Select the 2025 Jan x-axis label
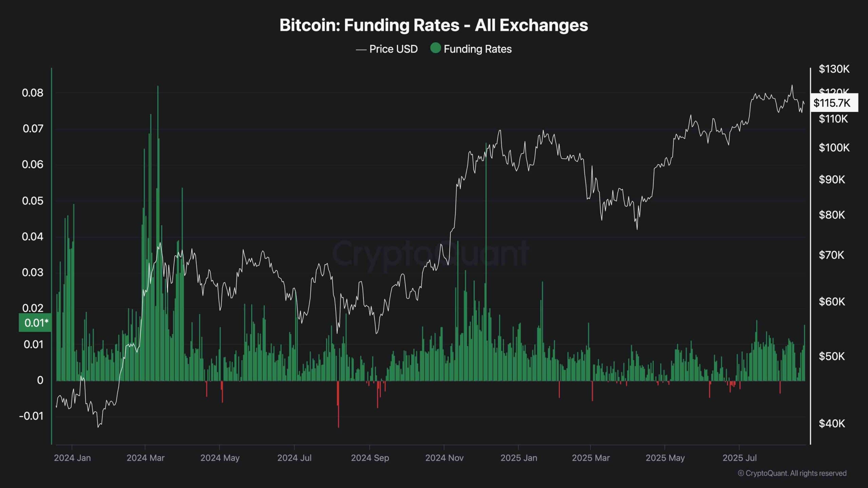This screenshot has height=488, width=868. (519, 458)
